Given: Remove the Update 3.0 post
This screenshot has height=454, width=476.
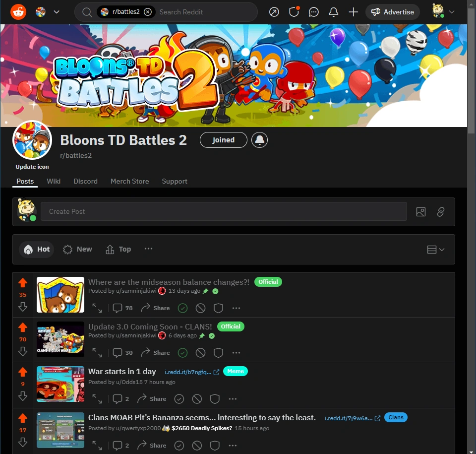Looking at the screenshot, I should click(200, 353).
